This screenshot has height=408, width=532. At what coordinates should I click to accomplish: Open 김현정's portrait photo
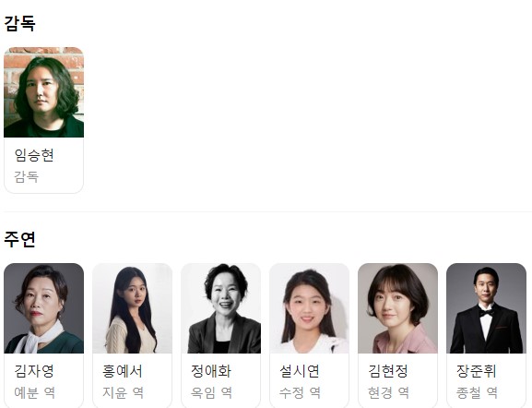398,308
